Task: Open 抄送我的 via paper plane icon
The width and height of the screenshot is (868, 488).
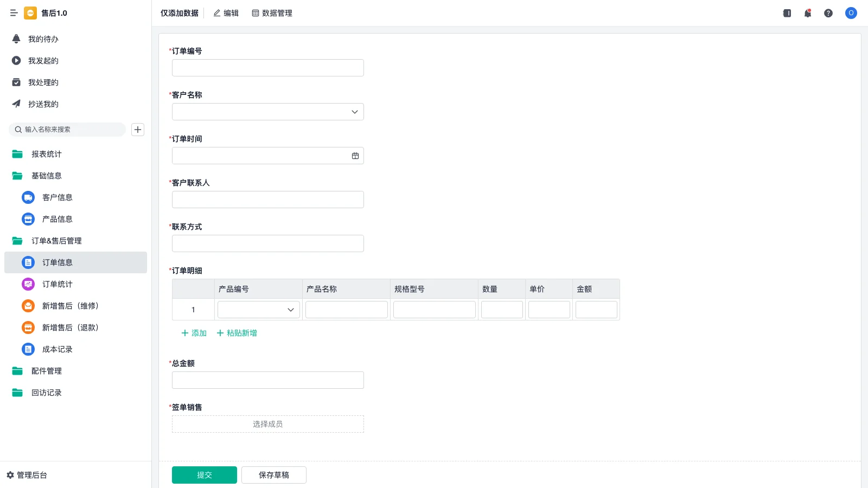Action: [x=16, y=104]
